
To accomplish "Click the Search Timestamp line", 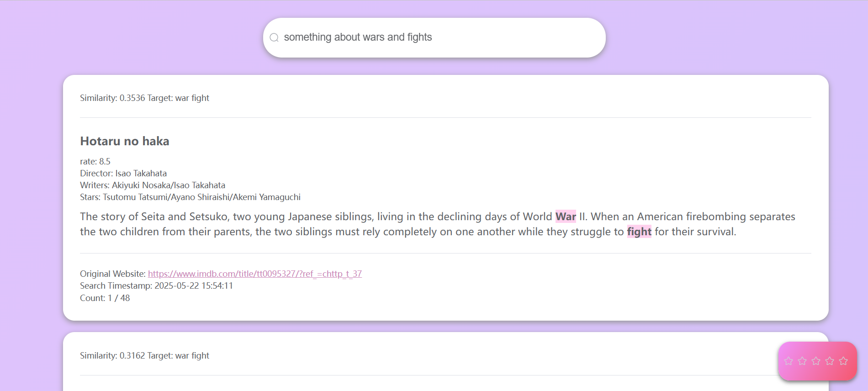I will click(x=156, y=285).
